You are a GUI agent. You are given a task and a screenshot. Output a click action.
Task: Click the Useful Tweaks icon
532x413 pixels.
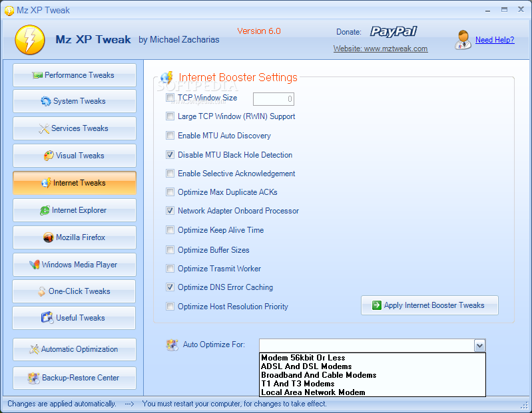tap(47, 318)
